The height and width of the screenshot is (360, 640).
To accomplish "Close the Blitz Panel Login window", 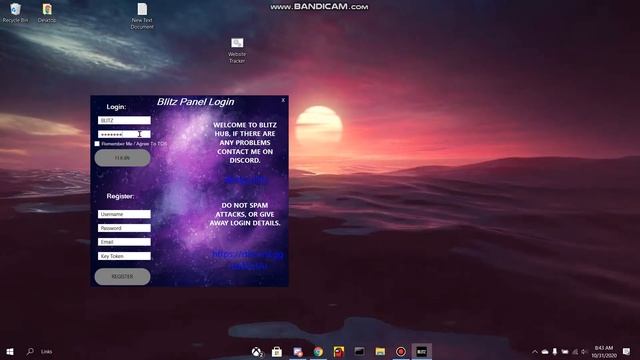I will 283,100.
